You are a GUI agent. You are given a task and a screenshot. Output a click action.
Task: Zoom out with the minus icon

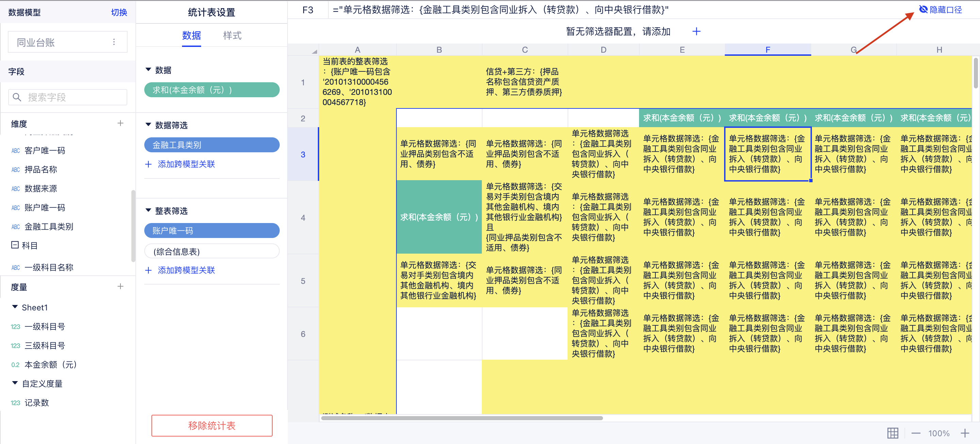pos(916,433)
